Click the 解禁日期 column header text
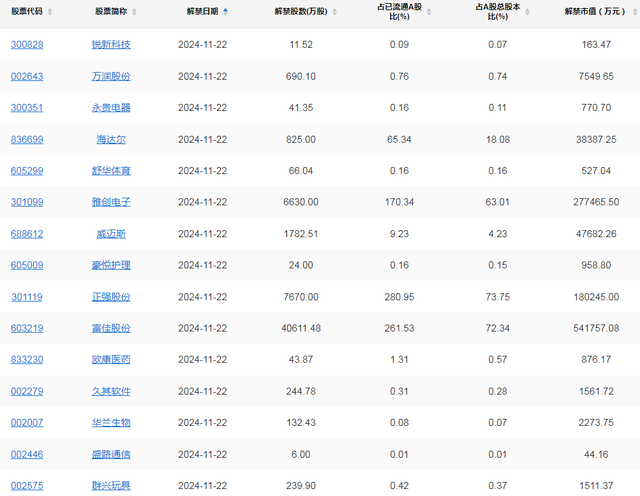 click(x=202, y=12)
